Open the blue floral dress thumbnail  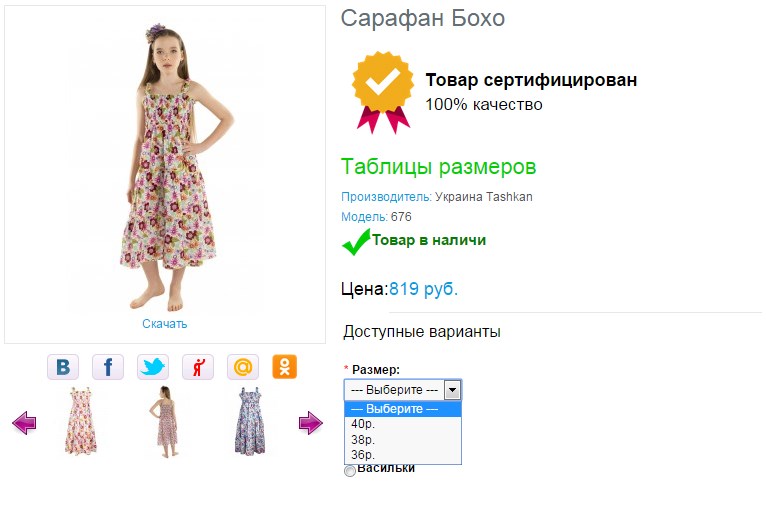pyautogui.click(x=250, y=423)
